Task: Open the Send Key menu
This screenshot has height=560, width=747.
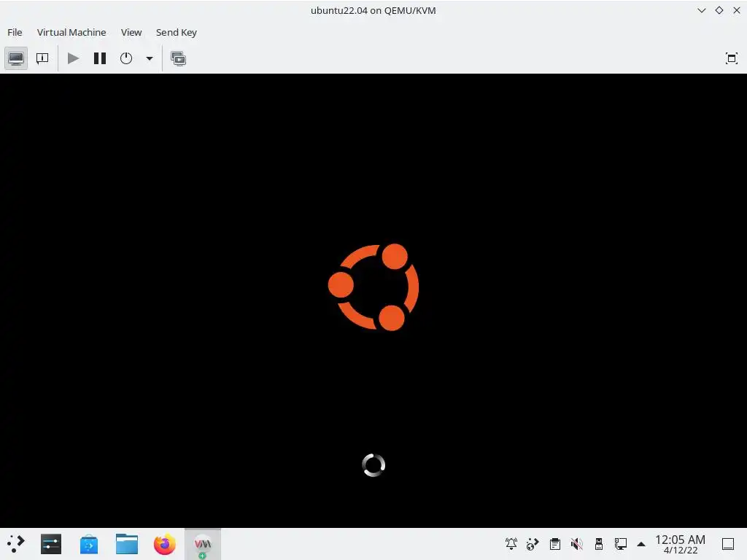Action: 177,32
